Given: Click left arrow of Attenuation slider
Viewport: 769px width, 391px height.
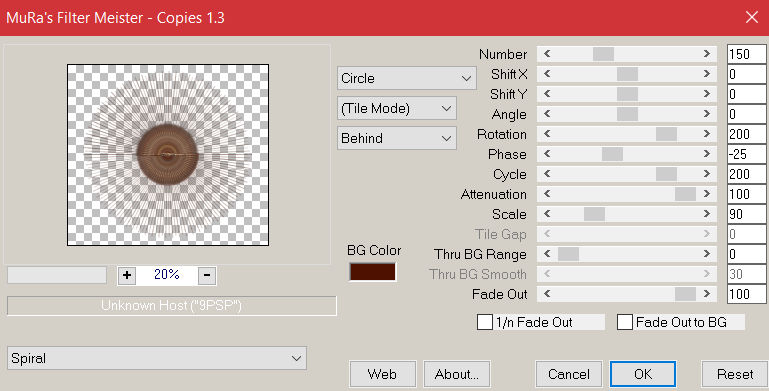Looking at the screenshot, I should [x=547, y=194].
